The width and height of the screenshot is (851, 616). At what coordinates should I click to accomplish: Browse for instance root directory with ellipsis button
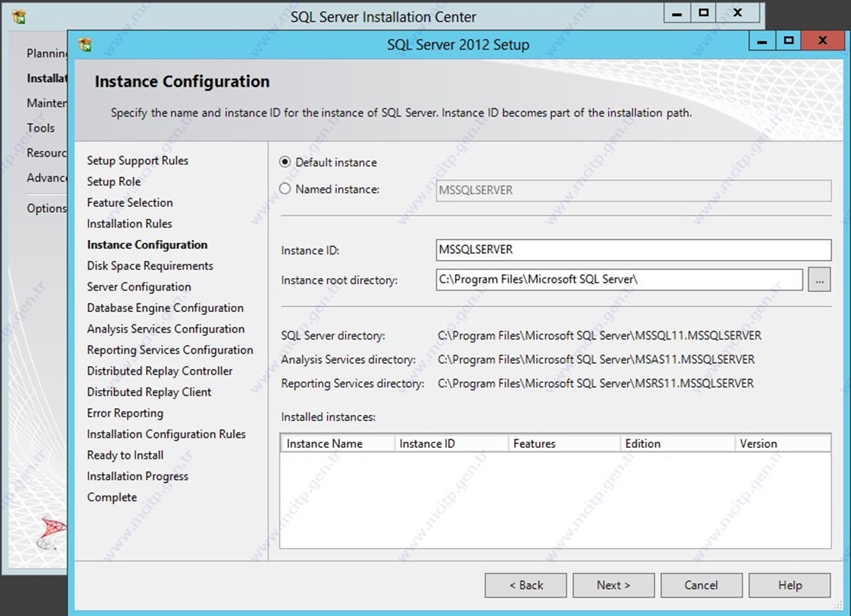tap(819, 280)
